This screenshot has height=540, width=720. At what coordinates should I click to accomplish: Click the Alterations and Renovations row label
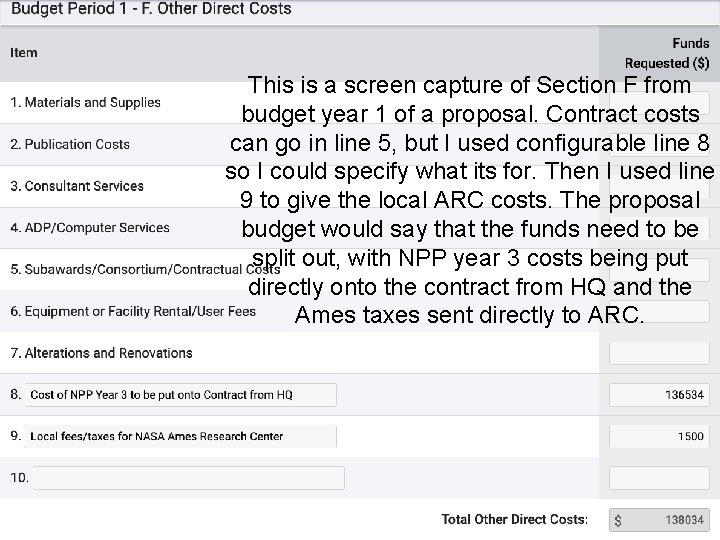point(101,353)
